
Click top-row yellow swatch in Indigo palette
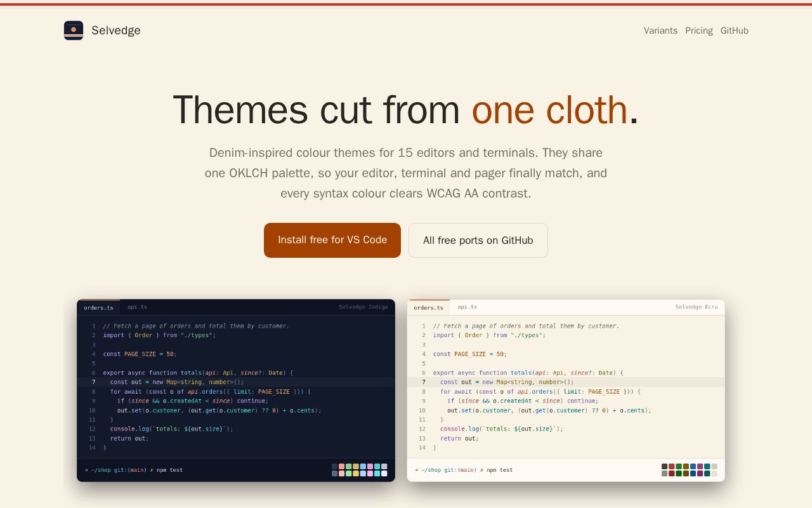(x=356, y=466)
